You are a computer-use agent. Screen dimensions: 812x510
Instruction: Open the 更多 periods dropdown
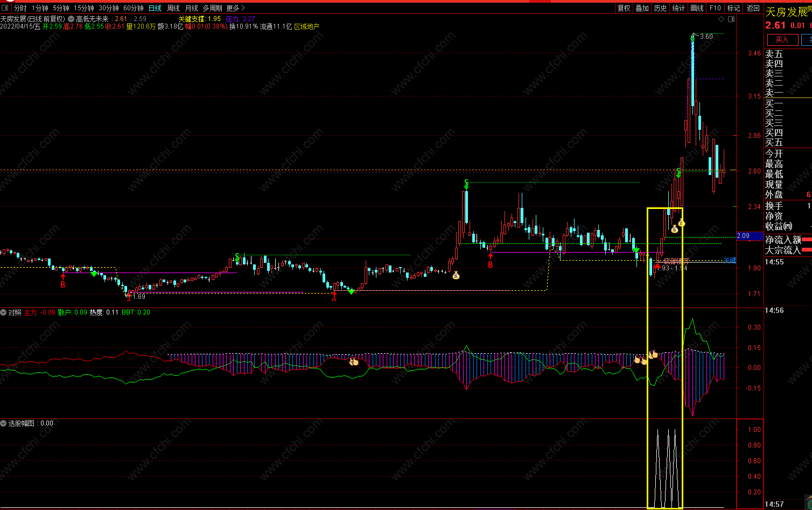click(236, 8)
